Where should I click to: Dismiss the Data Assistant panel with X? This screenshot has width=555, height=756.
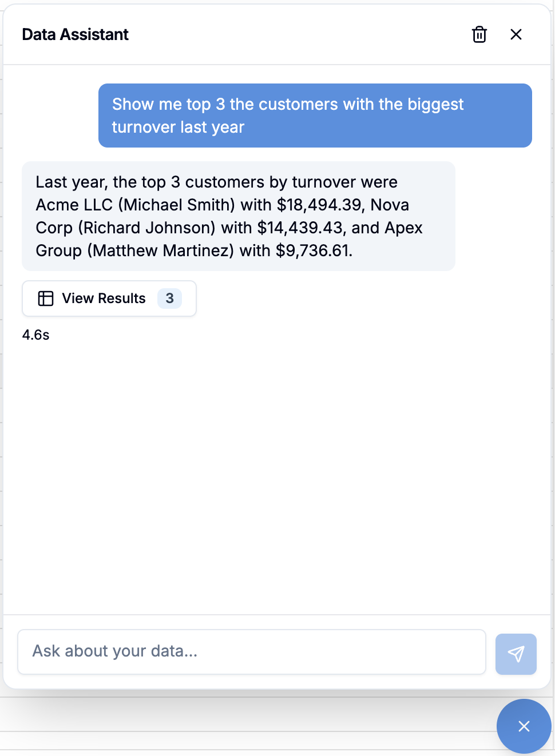[x=516, y=34]
